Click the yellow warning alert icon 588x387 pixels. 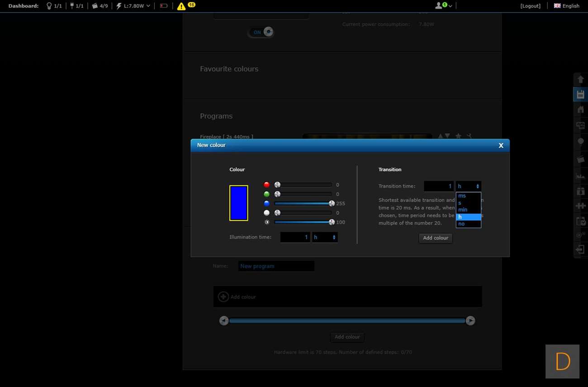tap(181, 6)
